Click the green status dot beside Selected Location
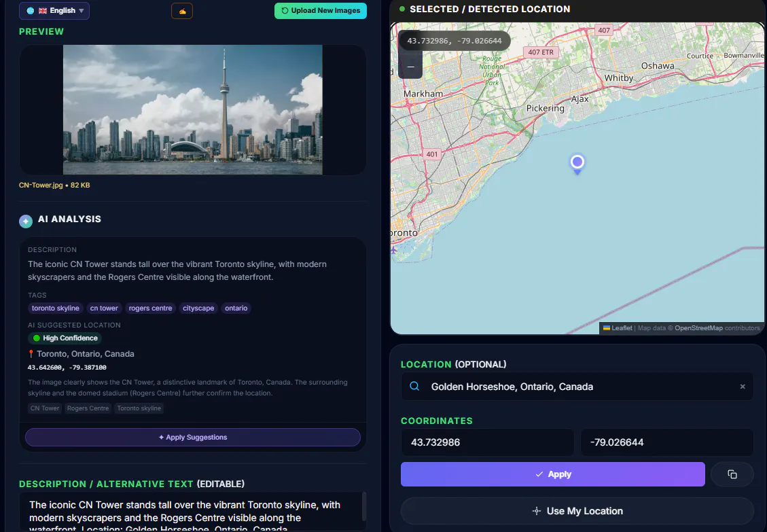 point(402,9)
